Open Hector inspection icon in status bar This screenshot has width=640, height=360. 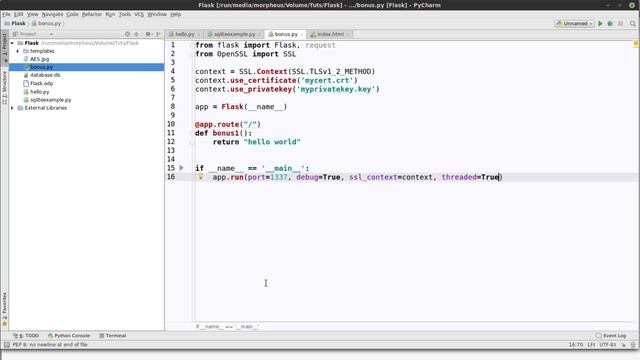tap(633, 345)
